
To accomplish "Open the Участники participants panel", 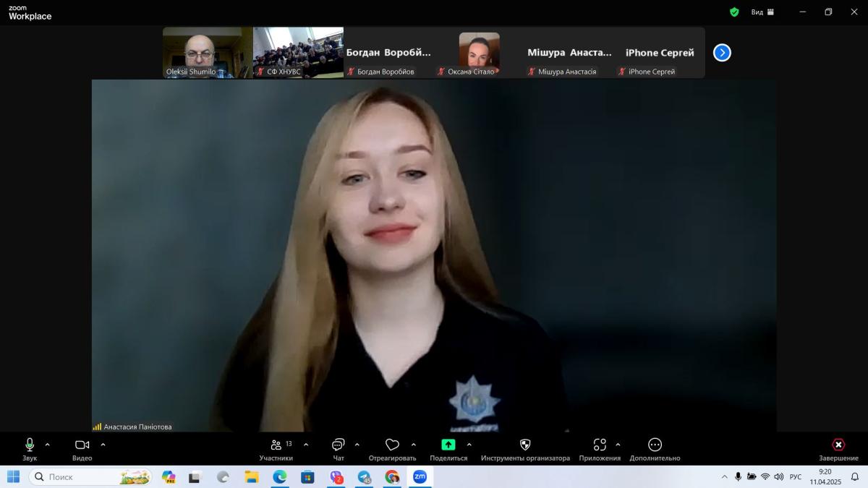I will pos(276,445).
